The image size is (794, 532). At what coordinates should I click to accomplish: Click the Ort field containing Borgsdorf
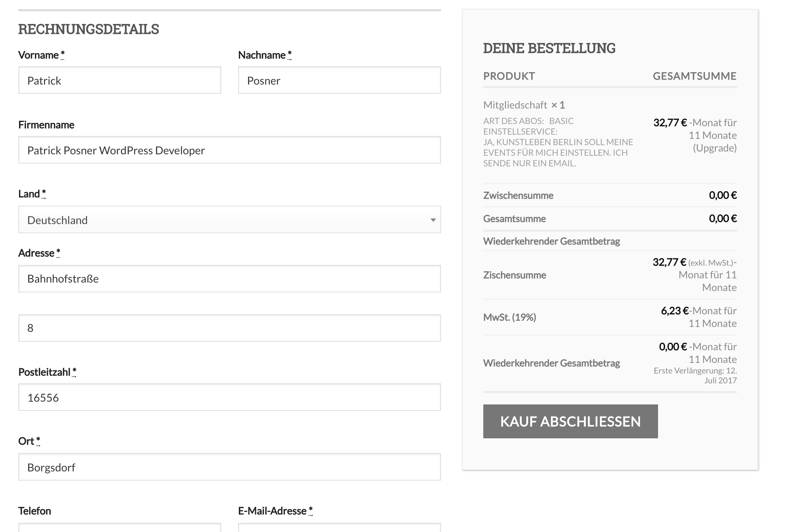229,467
